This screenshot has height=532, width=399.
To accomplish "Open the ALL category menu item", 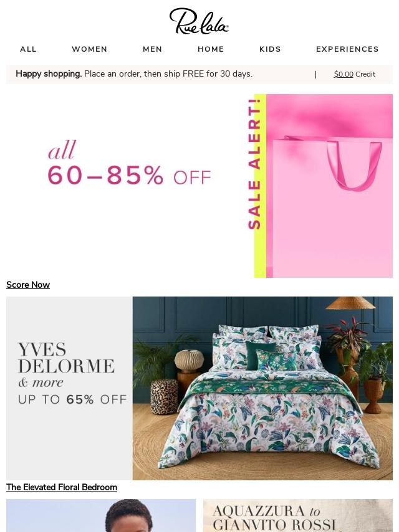I will click(x=28, y=49).
